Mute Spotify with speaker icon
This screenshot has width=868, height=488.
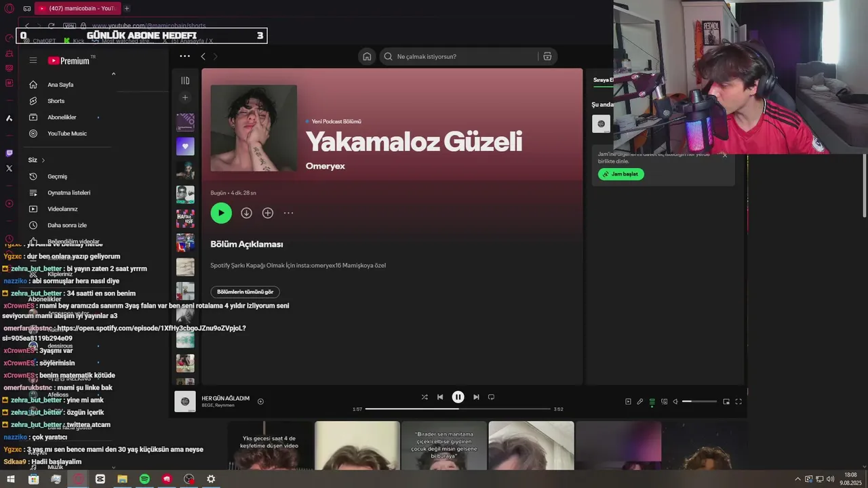[x=675, y=401]
